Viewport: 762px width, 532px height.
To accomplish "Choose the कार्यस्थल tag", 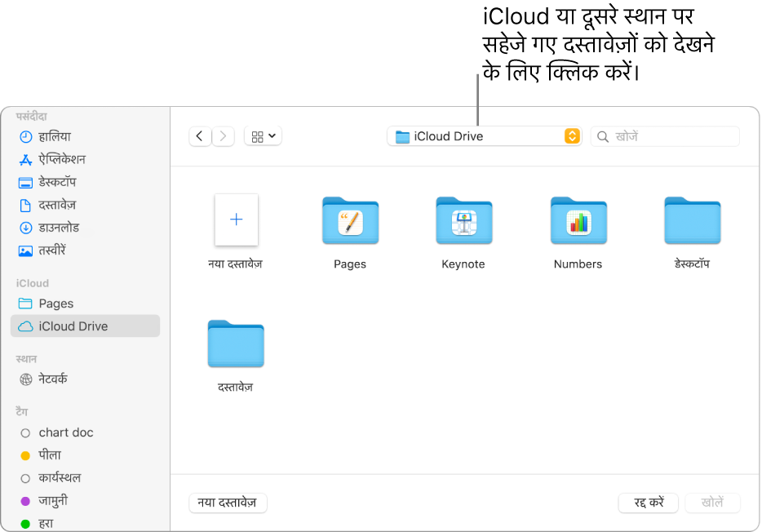I will click(x=86, y=478).
